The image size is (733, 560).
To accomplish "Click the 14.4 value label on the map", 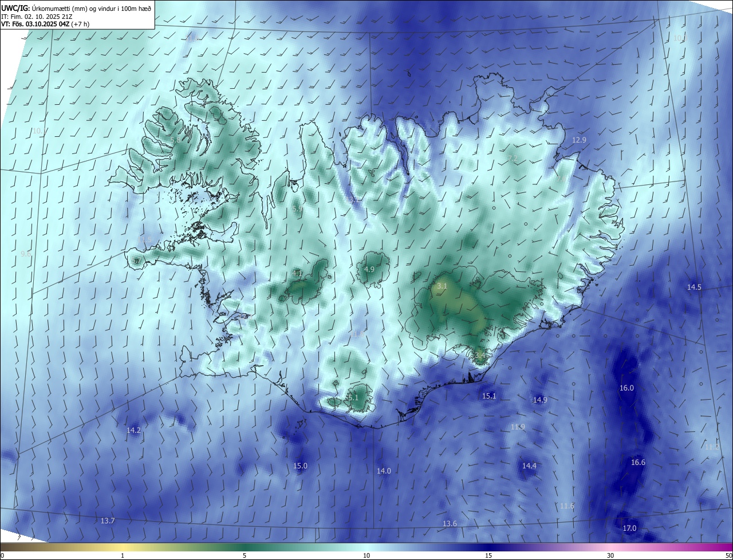I will [529, 466].
